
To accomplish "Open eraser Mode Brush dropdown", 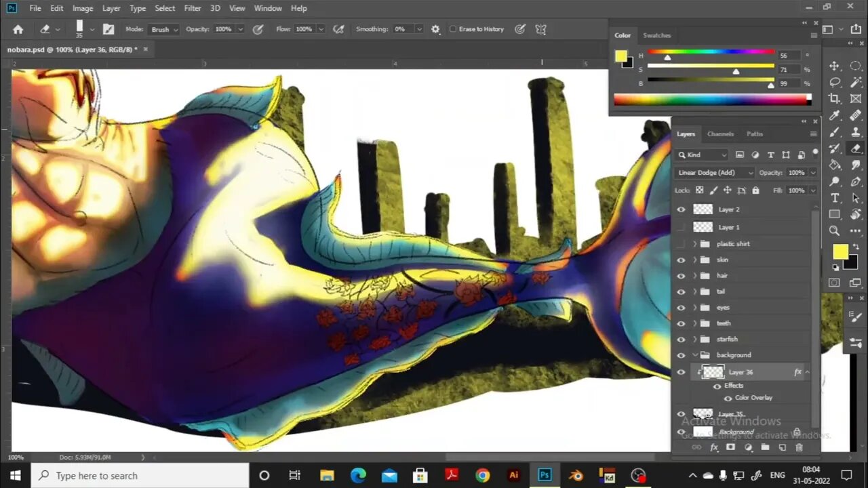I will tap(165, 29).
